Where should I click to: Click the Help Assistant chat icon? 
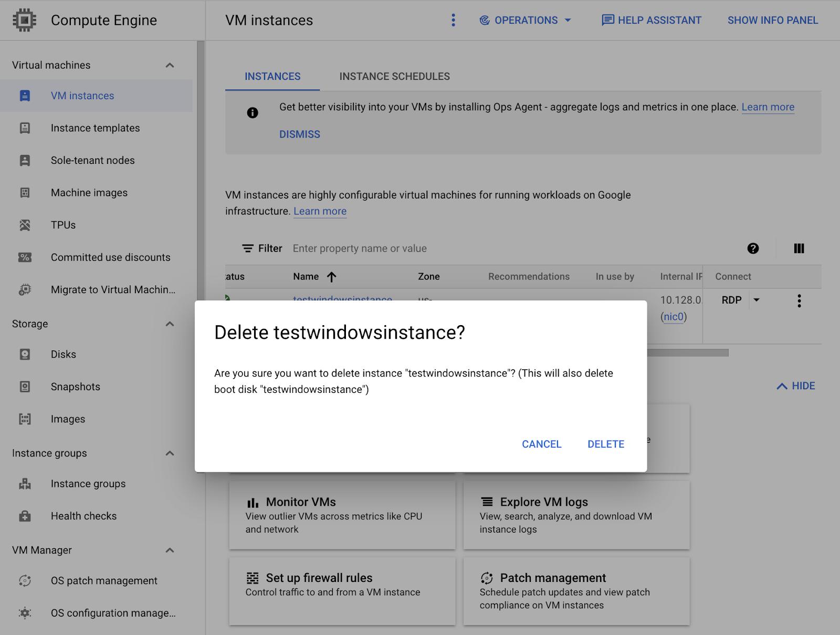[607, 20]
